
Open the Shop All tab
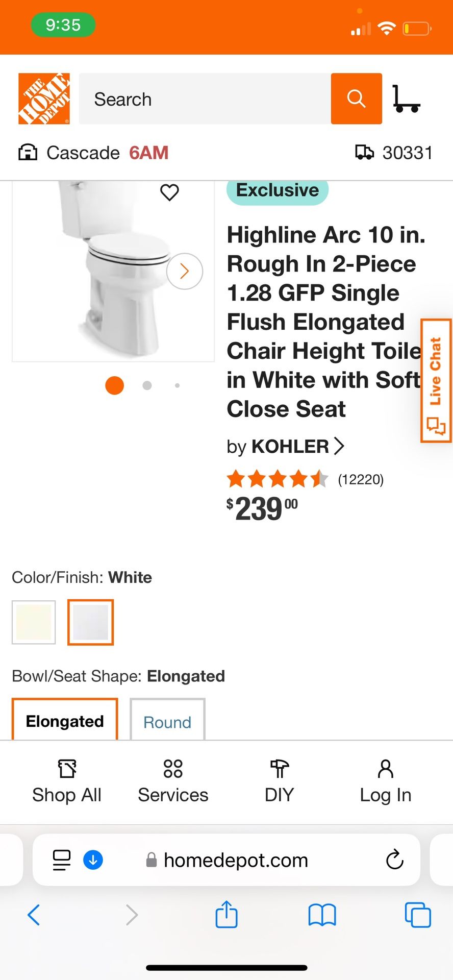click(x=67, y=781)
